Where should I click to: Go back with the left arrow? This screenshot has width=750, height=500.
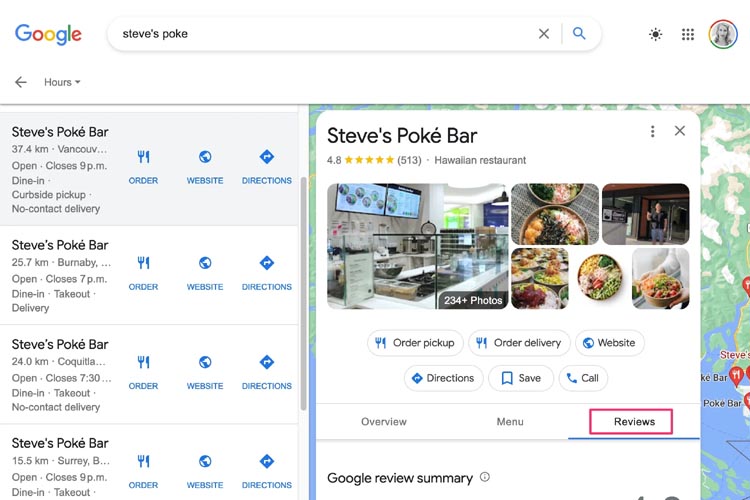tap(20, 82)
